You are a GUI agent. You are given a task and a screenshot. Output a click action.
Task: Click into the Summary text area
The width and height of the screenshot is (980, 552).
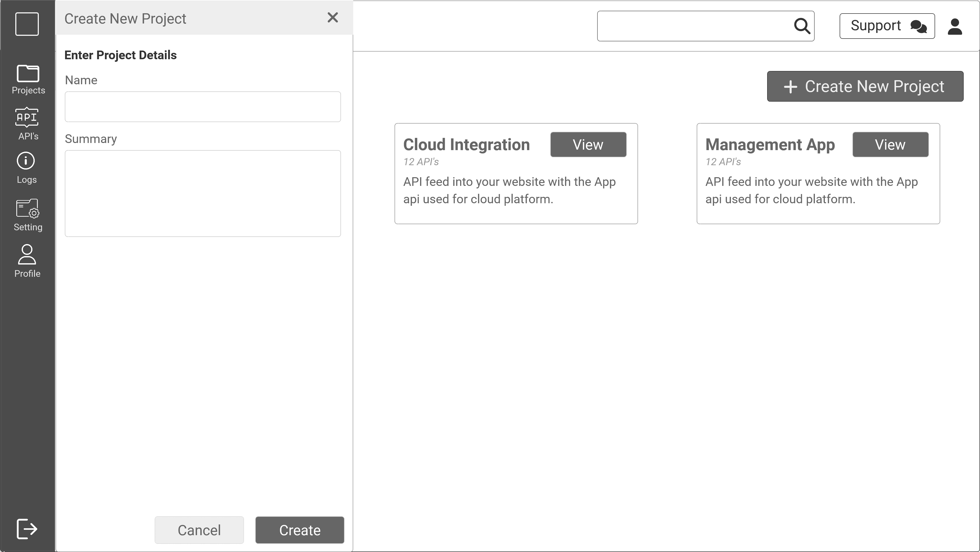pos(202,193)
